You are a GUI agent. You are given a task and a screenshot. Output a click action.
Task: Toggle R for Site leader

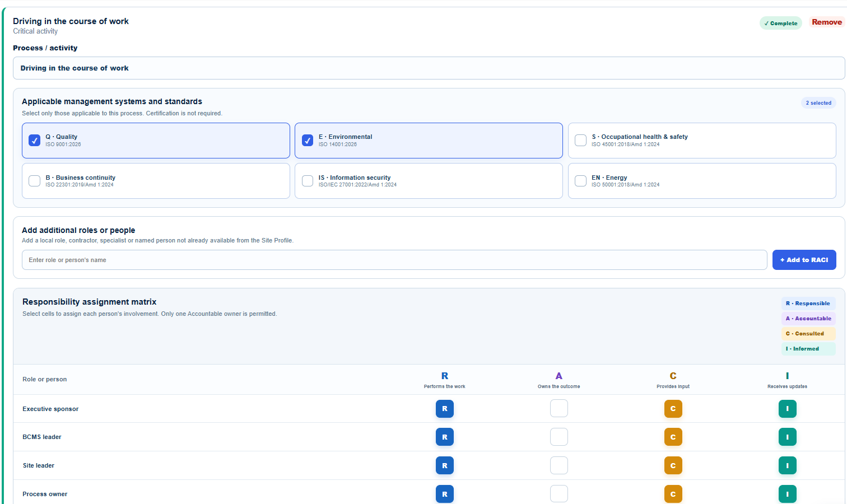[445, 465]
